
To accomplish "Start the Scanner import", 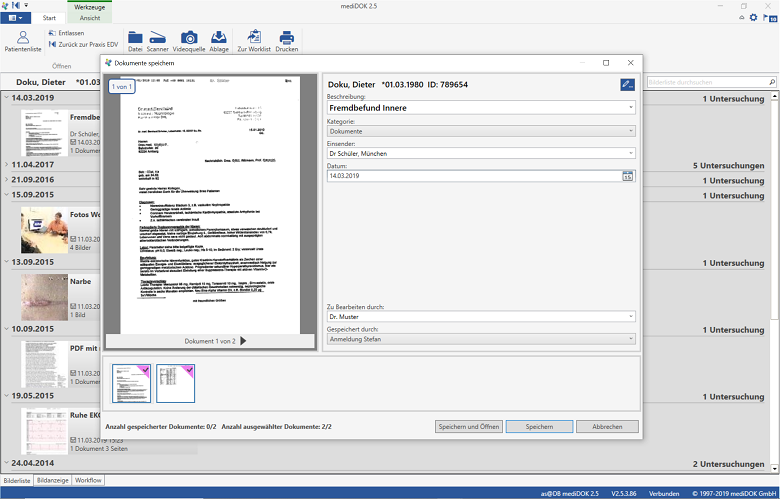I will 158,41.
